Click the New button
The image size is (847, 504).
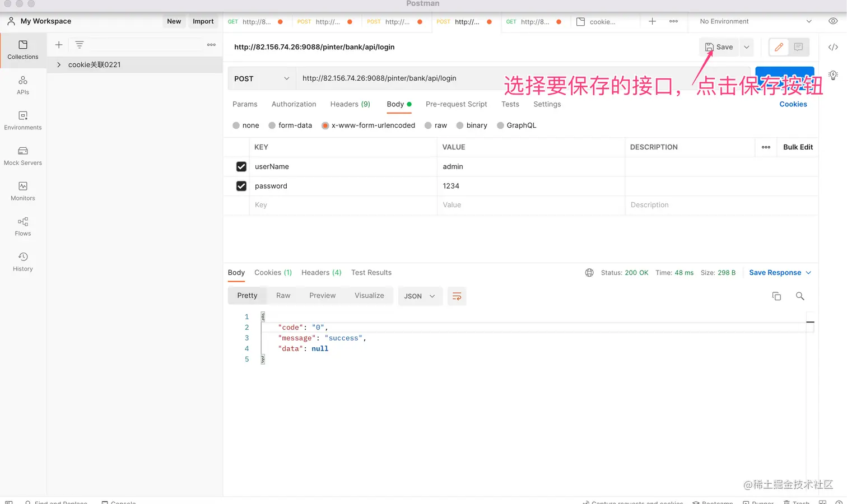coord(174,21)
